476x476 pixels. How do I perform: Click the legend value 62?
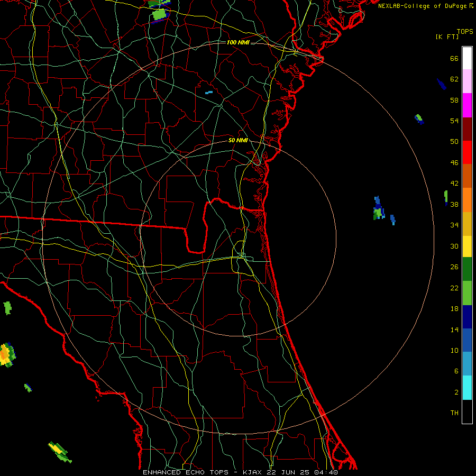(x=454, y=79)
